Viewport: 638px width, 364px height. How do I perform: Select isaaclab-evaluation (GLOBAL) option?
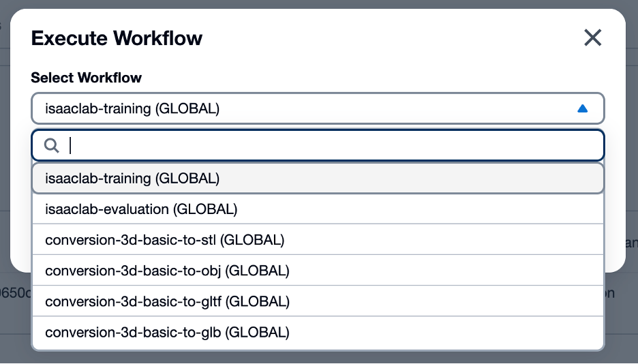(318, 209)
